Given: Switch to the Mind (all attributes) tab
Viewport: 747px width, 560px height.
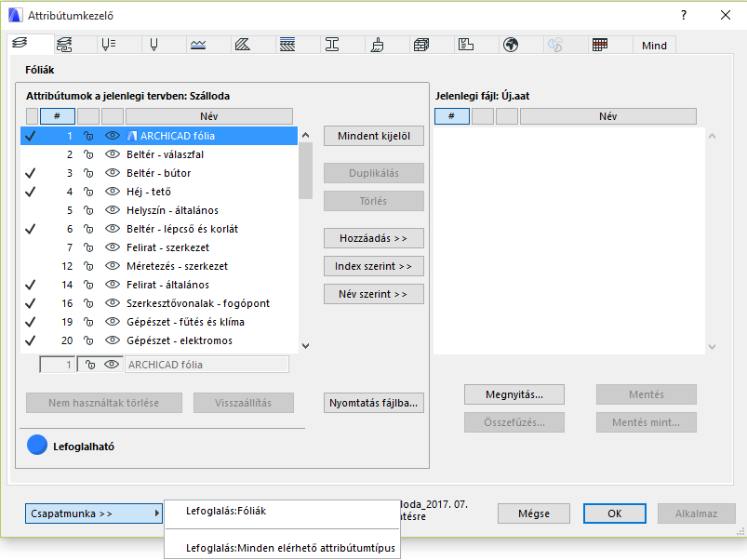Looking at the screenshot, I should pos(654,46).
